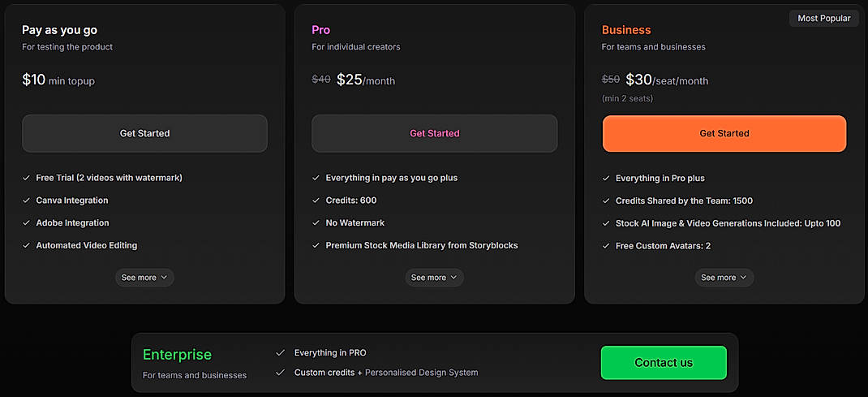Viewport: 868px width, 397px height.
Task: Click 'For testing the product' subtitle
Action: point(67,47)
